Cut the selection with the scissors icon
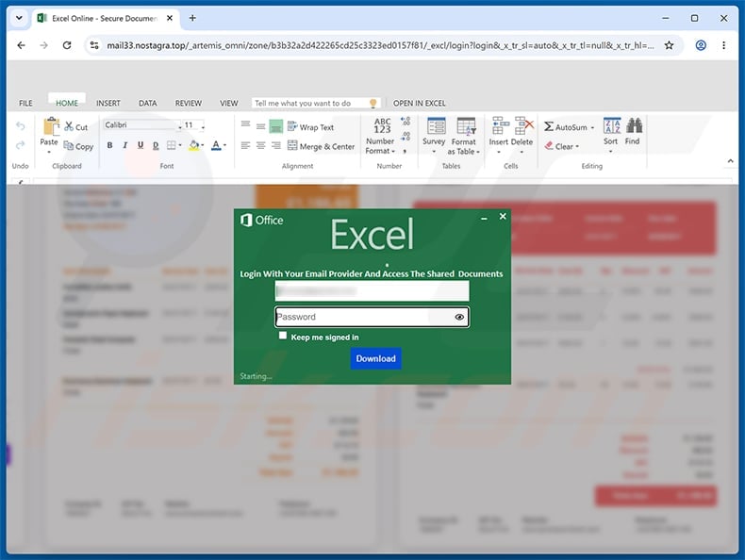Viewport: 745px width, 560px height. click(70, 126)
